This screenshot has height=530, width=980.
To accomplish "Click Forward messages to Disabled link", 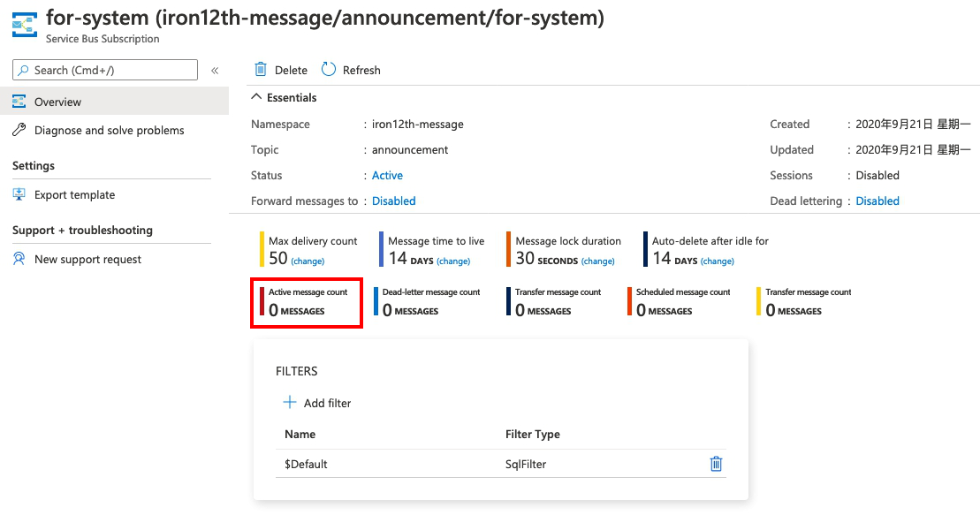I will coord(394,201).
